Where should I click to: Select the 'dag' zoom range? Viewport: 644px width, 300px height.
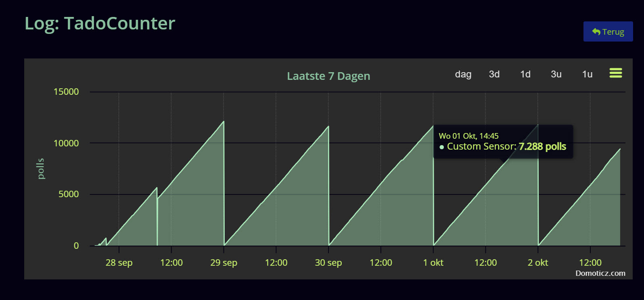coord(463,74)
